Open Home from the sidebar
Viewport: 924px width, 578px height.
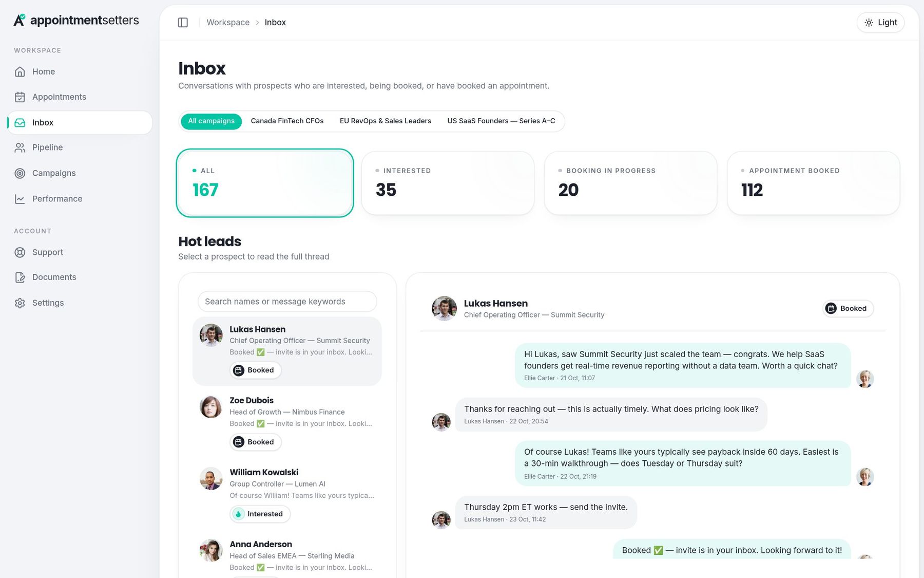(x=80, y=71)
